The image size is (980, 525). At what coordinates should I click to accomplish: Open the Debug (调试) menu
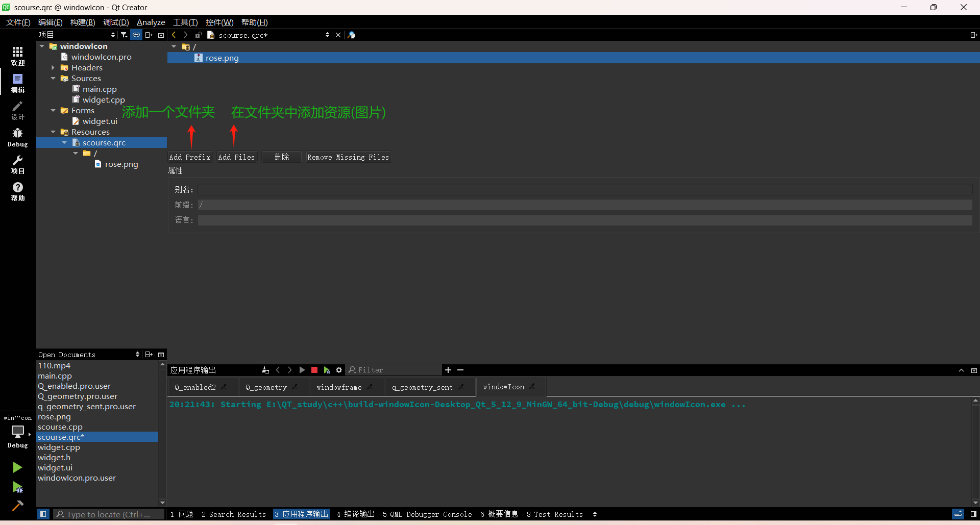point(116,22)
